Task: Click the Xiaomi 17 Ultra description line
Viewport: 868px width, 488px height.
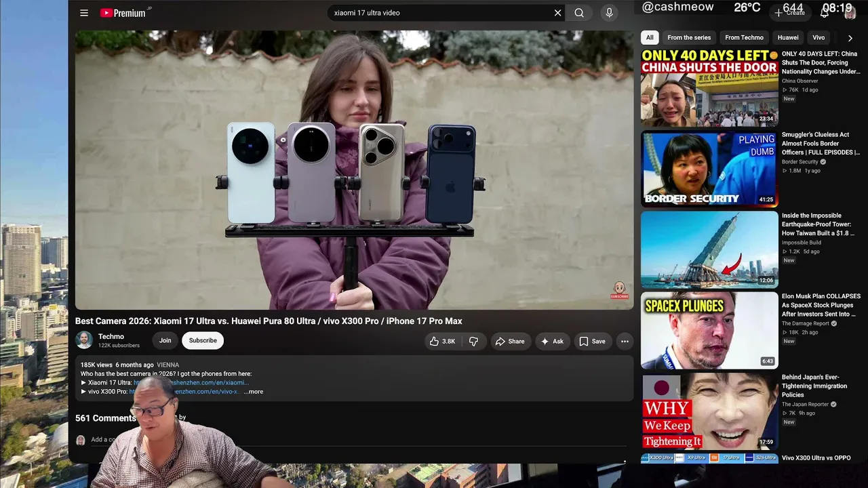Action: 165,383
